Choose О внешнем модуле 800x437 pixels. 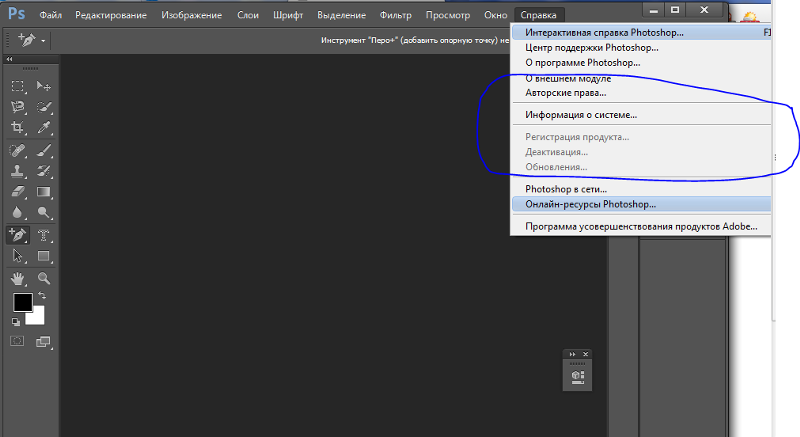tap(641, 79)
